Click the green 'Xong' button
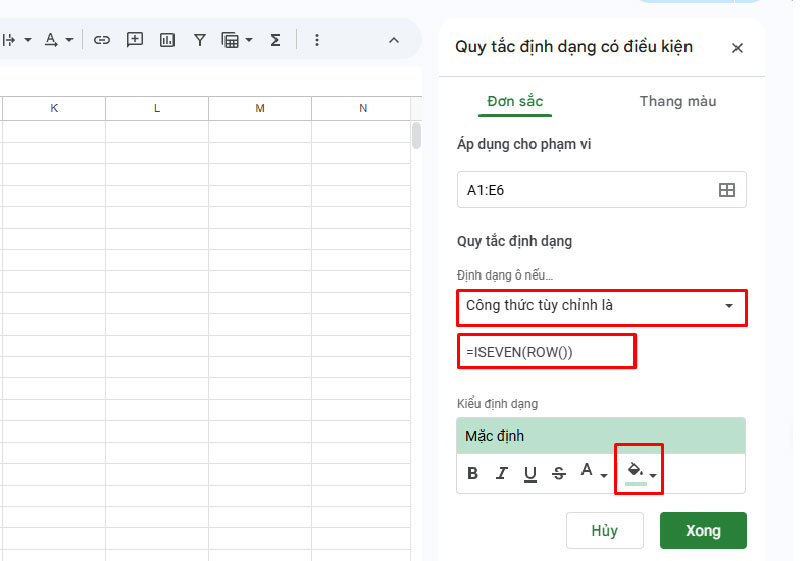 703,531
